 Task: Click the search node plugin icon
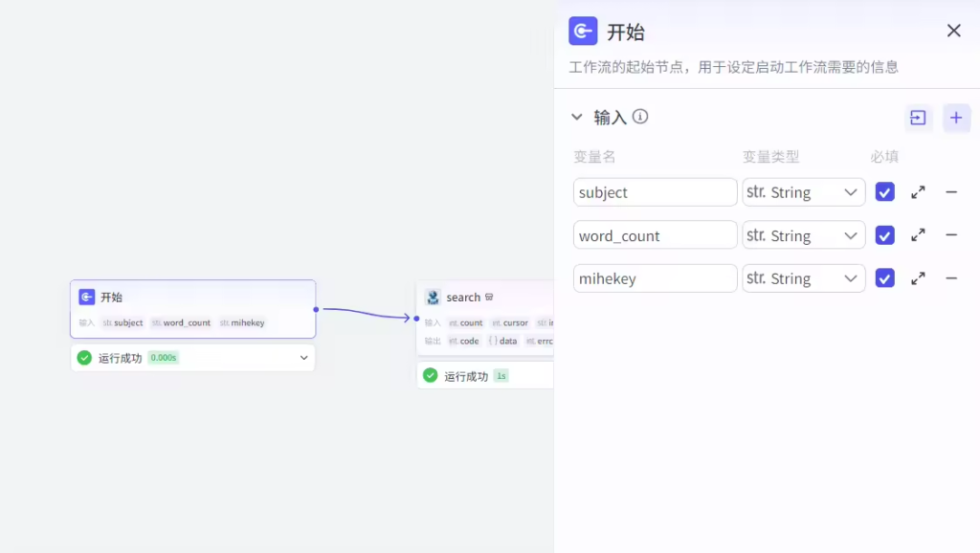(x=433, y=298)
